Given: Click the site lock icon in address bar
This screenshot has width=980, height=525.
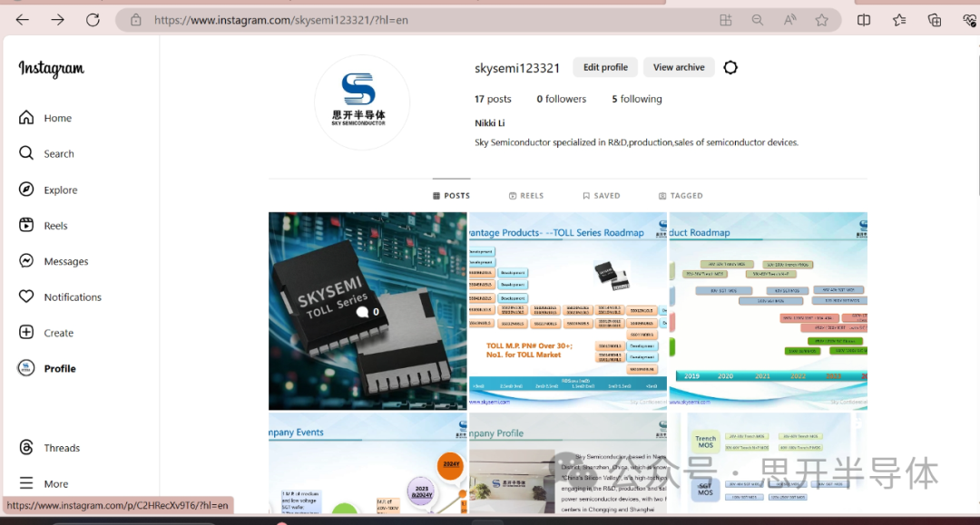Looking at the screenshot, I should 135,20.
